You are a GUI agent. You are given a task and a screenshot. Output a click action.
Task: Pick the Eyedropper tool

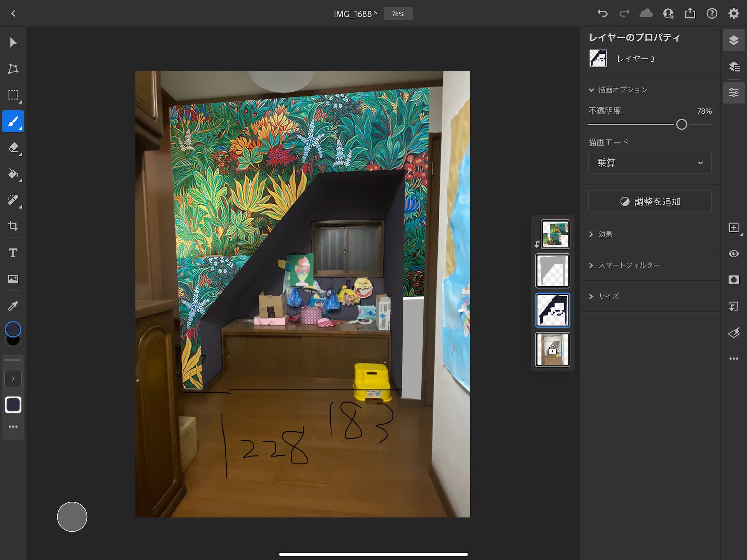13,306
